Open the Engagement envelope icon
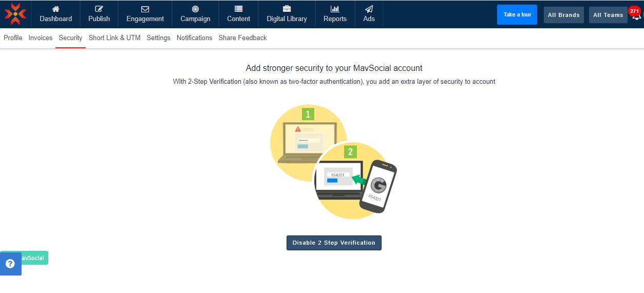 (x=145, y=9)
